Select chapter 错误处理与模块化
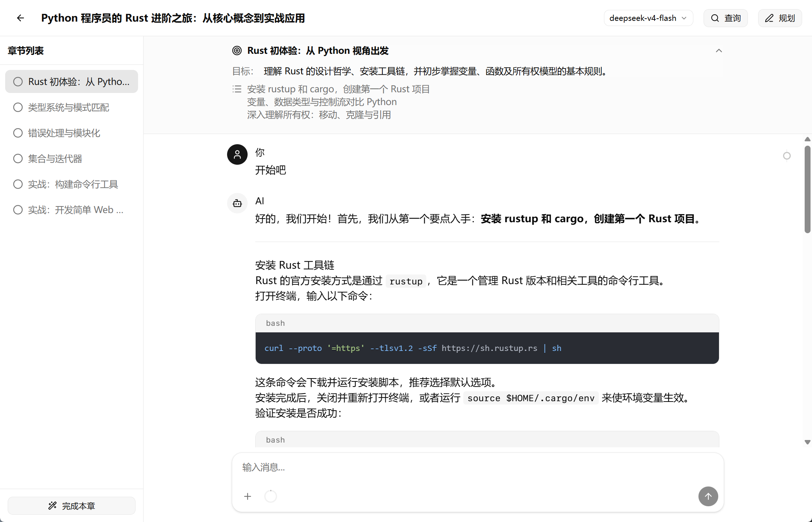812x522 pixels. [71, 133]
